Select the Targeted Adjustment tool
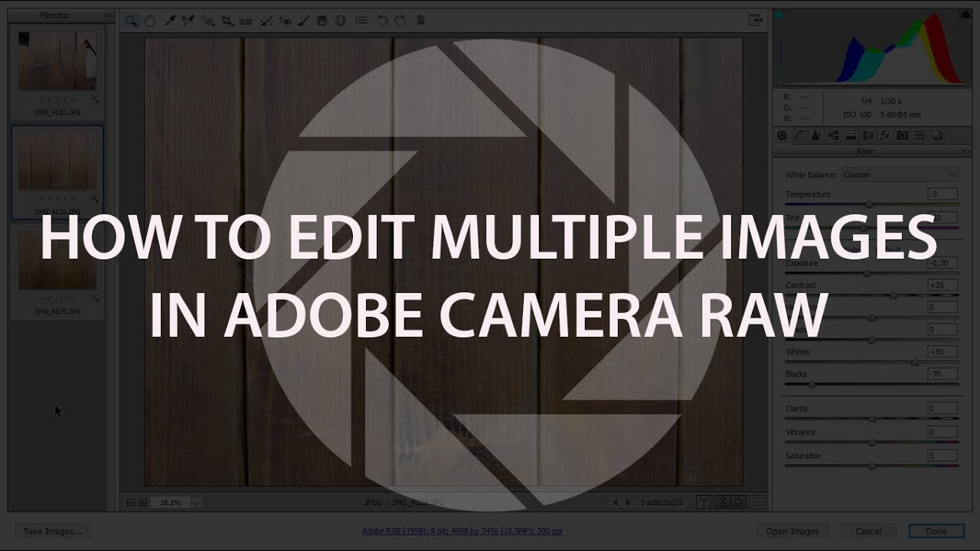 (207, 21)
